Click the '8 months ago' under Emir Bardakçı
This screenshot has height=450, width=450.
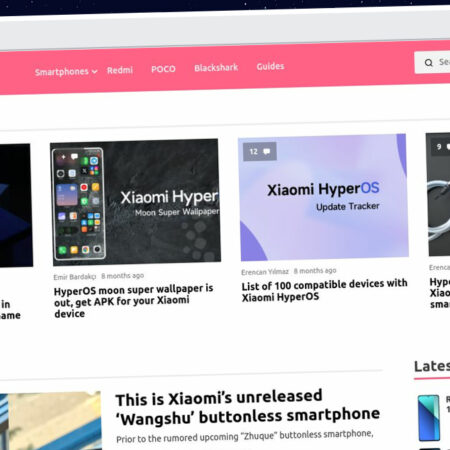[x=123, y=276]
